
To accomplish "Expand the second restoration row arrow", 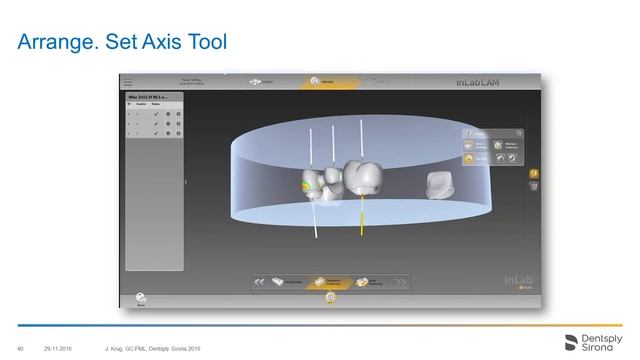I will (129, 124).
